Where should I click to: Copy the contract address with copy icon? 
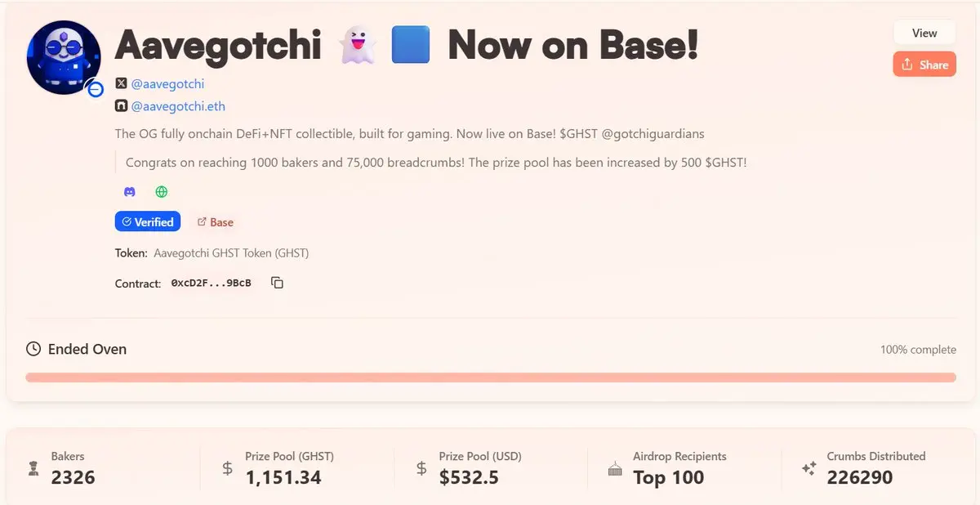point(277,283)
